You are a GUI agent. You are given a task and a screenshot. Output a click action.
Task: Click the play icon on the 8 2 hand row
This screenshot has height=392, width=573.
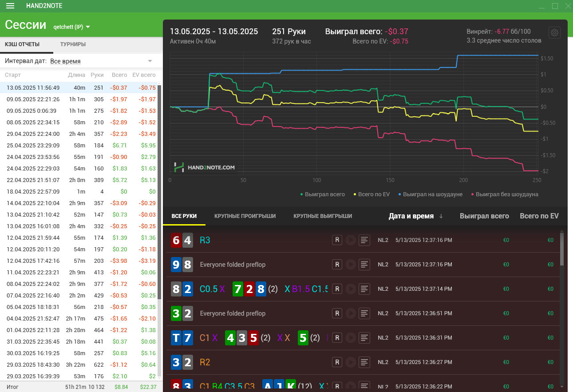coord(351,289)
